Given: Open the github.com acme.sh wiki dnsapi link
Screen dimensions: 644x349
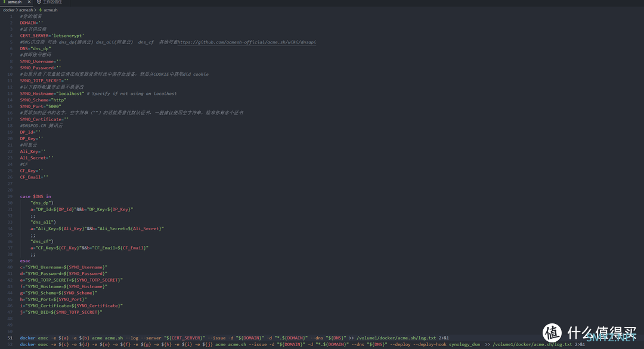Looking at the screenshot, I should [247, 42].
